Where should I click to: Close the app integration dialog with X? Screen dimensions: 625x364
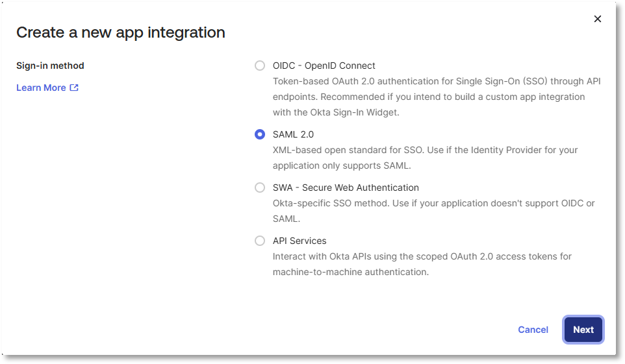point(598,19)
